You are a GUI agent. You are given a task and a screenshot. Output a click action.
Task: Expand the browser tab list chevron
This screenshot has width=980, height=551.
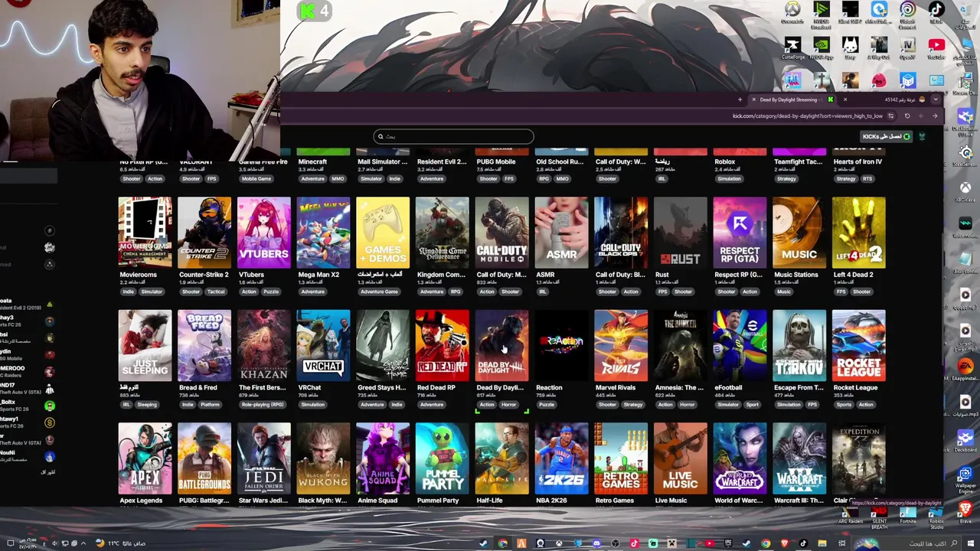coord(936,99)
